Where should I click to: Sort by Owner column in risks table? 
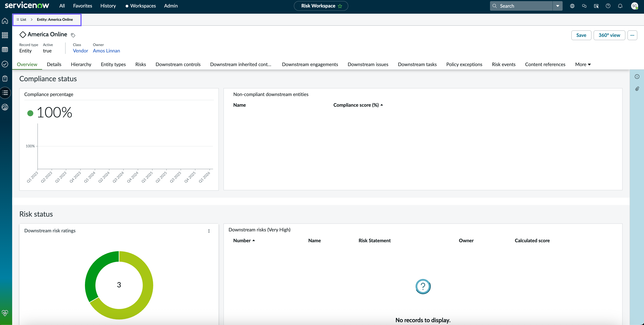466,240
